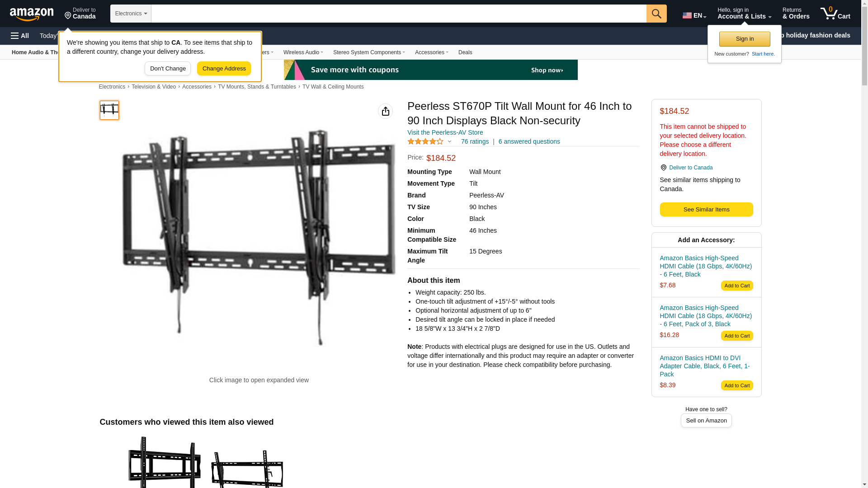Screen dimensions: 868x488
Task: Select the product image thumbnail
Action: click(x=109, y=110)
